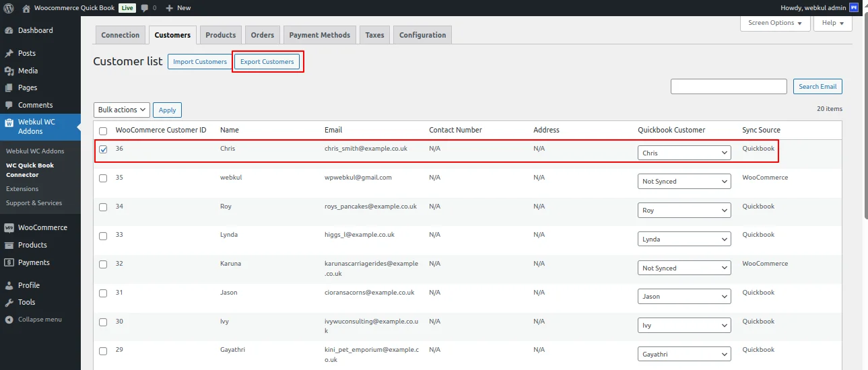Screen dimensions: 868x370
Task: Open the Dashboard icon in sidebar
Action: click(x=9, y=30)
